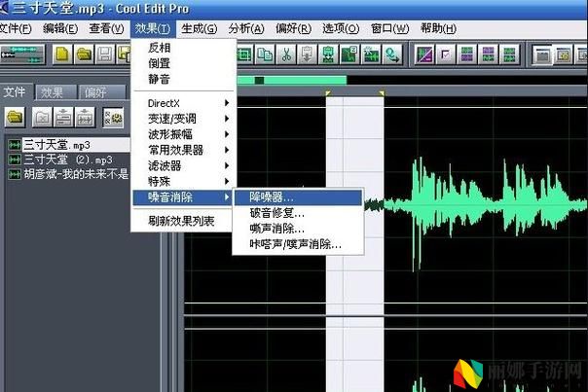The height and width of the screenshot is (392, 588).
Task: Click first purple-green channel edit icon
Action: (x=467, y=54)
